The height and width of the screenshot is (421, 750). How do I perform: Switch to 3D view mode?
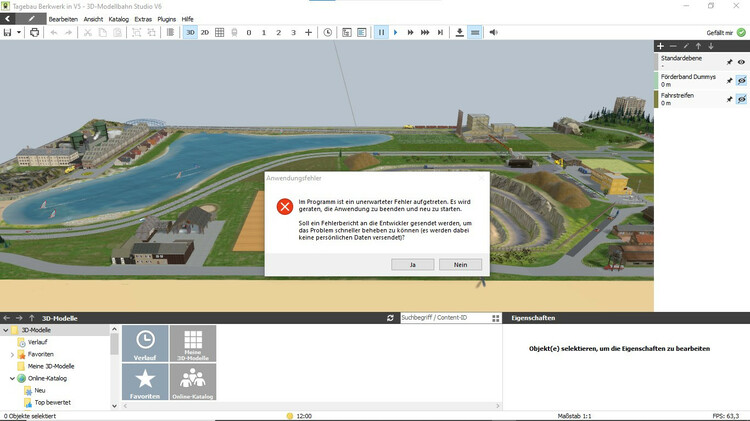pyautogui.click(x=190, y=33)
